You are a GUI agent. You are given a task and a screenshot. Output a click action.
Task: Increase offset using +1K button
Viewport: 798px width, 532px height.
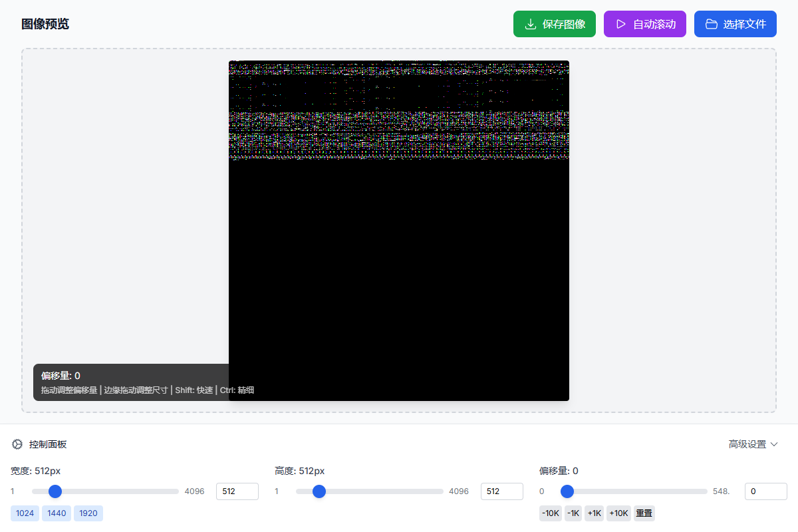pyautogui.click(x=595, y=513)
